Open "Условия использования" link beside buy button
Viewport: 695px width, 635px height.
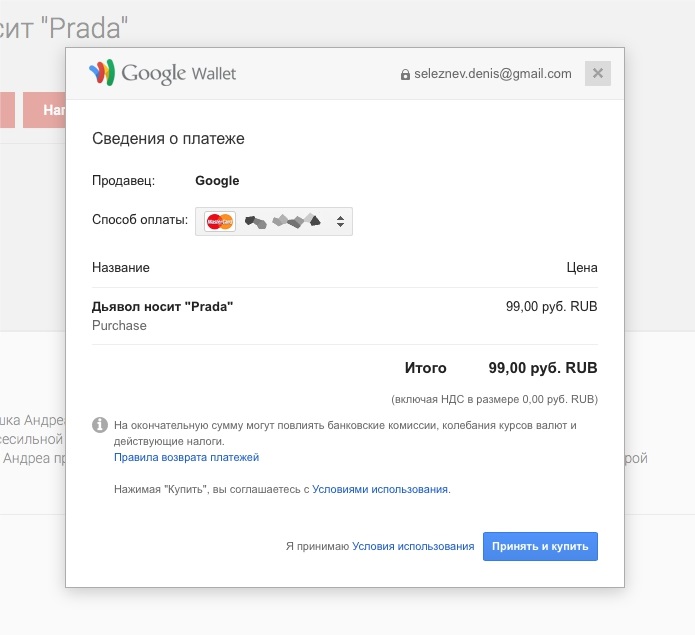(413, 546)
